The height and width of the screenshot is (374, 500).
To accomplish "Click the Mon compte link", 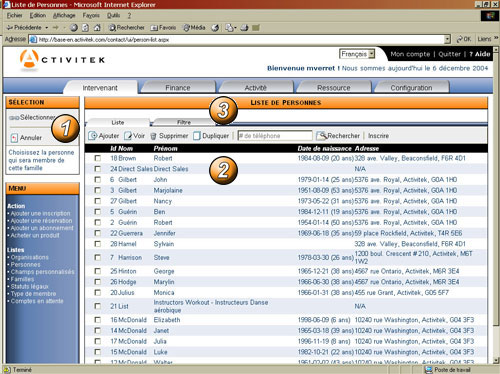I will (x=410, y=54).
